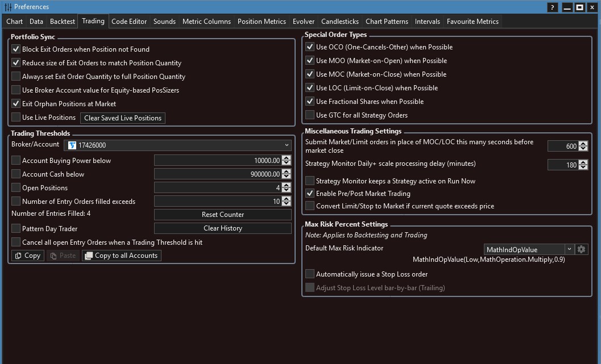Viewport: 601px width, 364px height.
Task: Toggle Pattern Day Trader checkbox
Action: click(x=16, y=228)
